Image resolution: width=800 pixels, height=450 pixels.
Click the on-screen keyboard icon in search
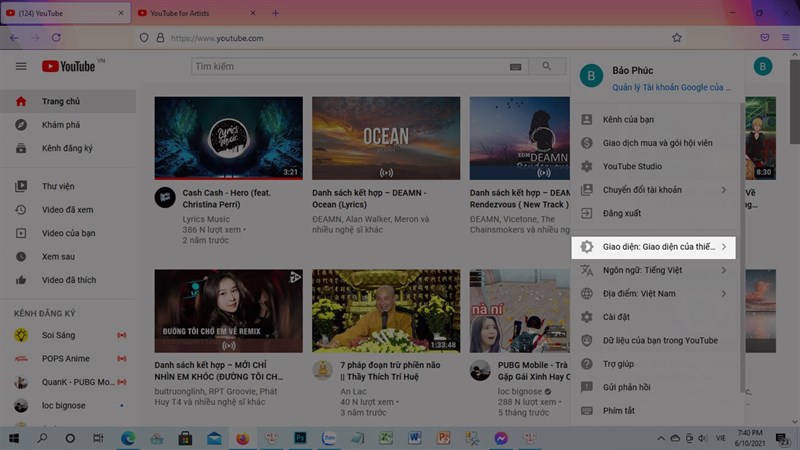[x=515, y=67]
